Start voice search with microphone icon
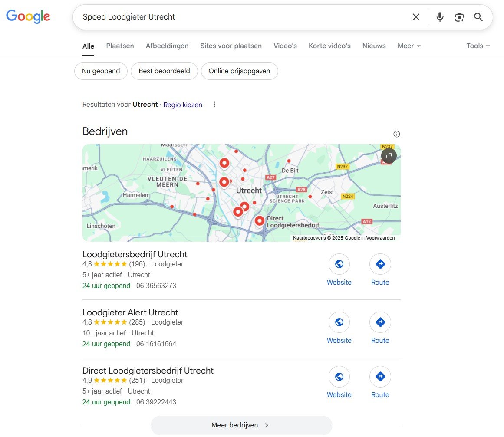Image resolution: width=504 pixels, height=437 pixels. (440, 17)
